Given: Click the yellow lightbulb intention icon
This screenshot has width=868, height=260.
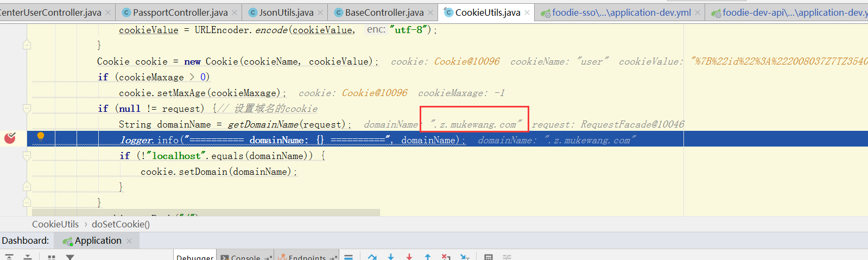Looking at the screenshot, I should coord(40,136).
